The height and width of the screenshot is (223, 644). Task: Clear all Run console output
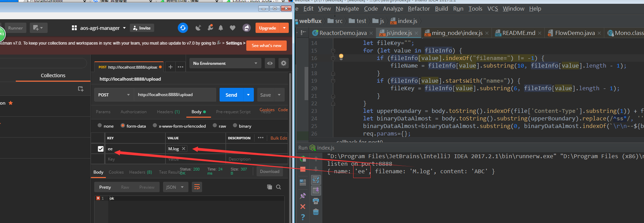[x=316, y=212]
